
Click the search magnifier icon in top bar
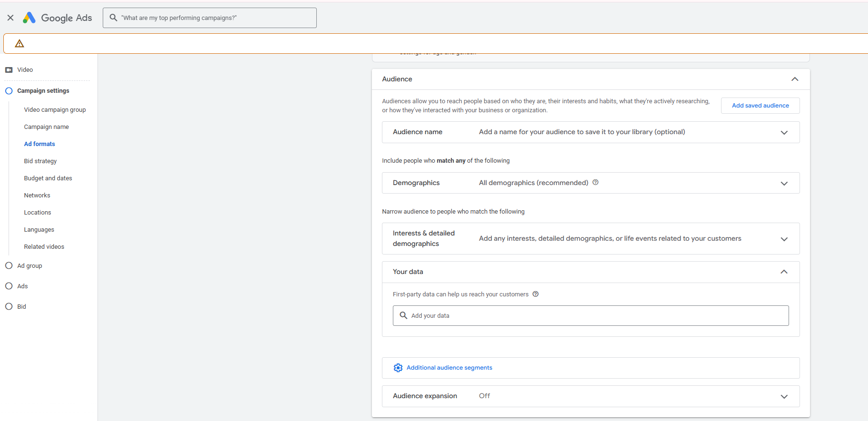click(x=113, y=18)
